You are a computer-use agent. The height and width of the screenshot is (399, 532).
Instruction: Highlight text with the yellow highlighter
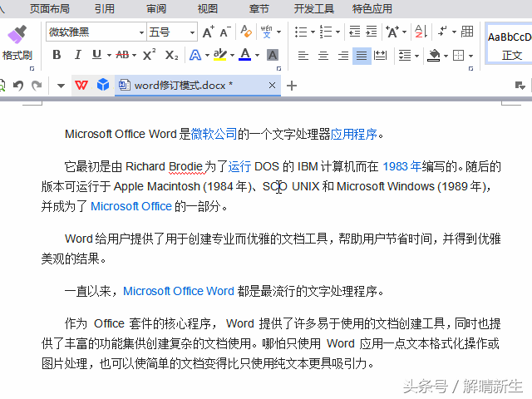tap(219, 55)
